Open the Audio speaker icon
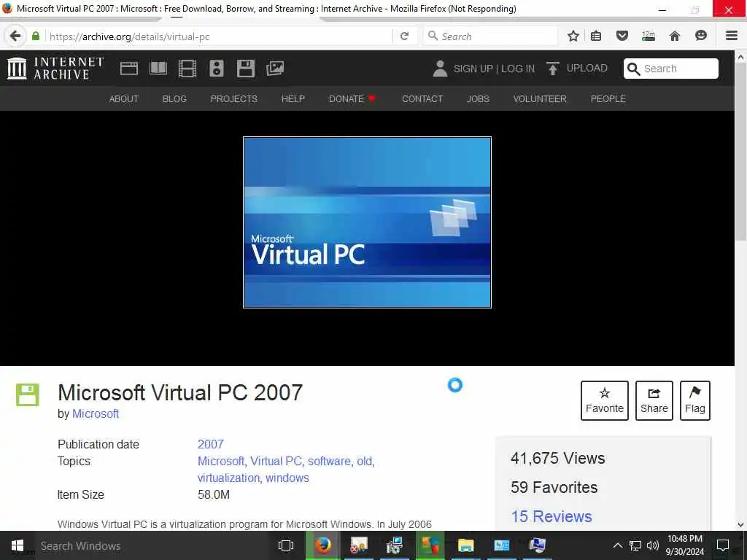747x560 pixels. tap(216, 69)
